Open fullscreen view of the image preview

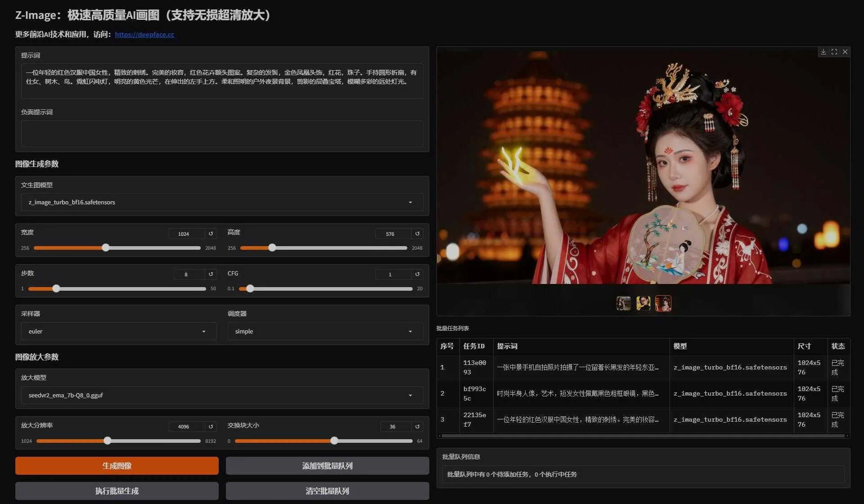coord(835,52)
